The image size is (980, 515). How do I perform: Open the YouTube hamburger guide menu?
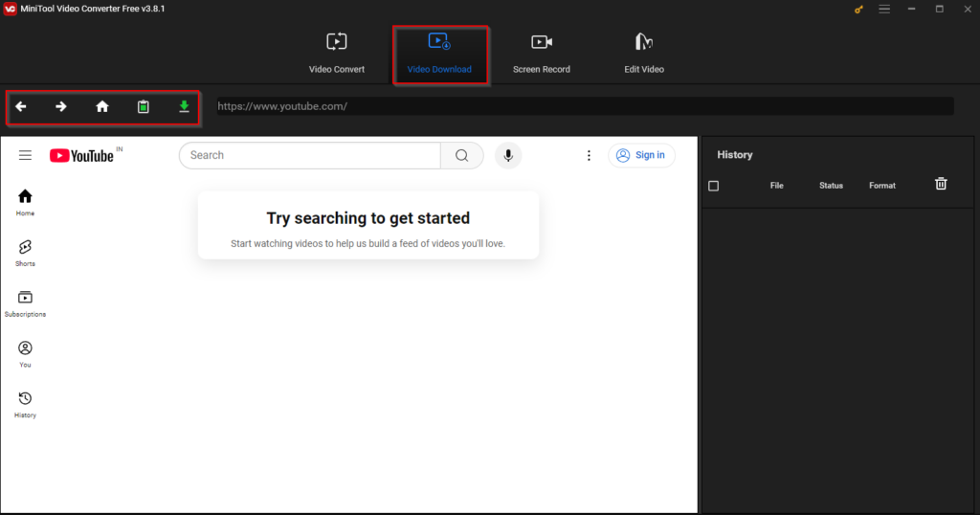pyautogui.click(x=25, y=155)
